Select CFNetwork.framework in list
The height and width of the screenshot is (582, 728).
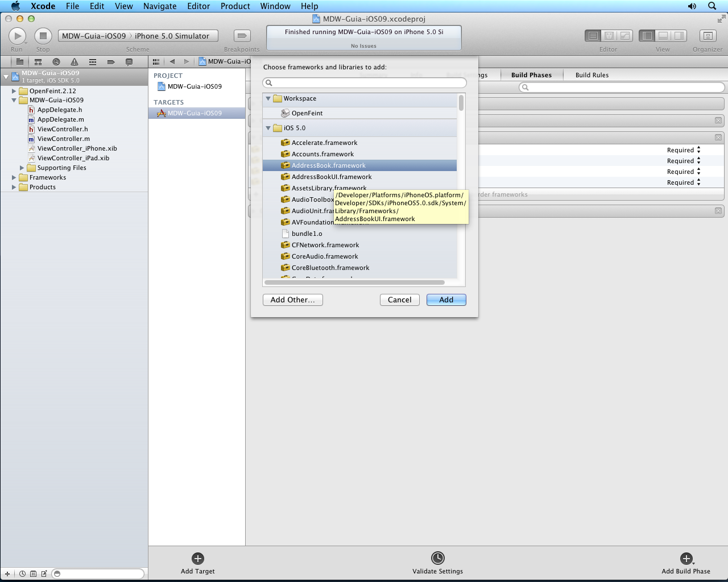pos(359,245)
